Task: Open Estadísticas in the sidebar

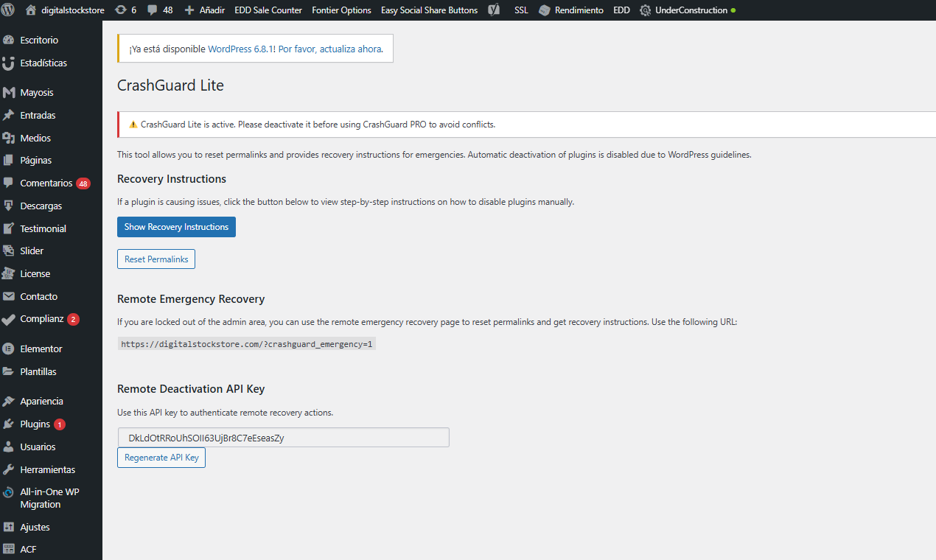Action: [51, 63]
